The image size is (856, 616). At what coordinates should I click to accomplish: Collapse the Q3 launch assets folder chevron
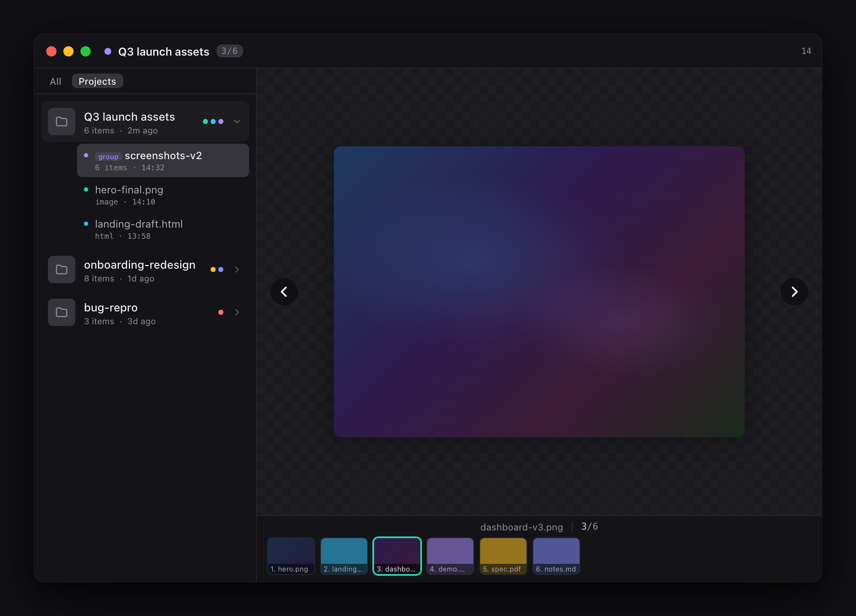click(237, 121)
